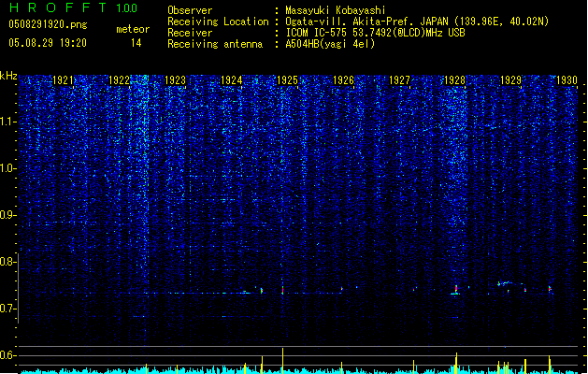This screenshot has height=374, width=588.
Task: Click the 1925 time marker
Action: pyautogui.click(x=287, y=80)
